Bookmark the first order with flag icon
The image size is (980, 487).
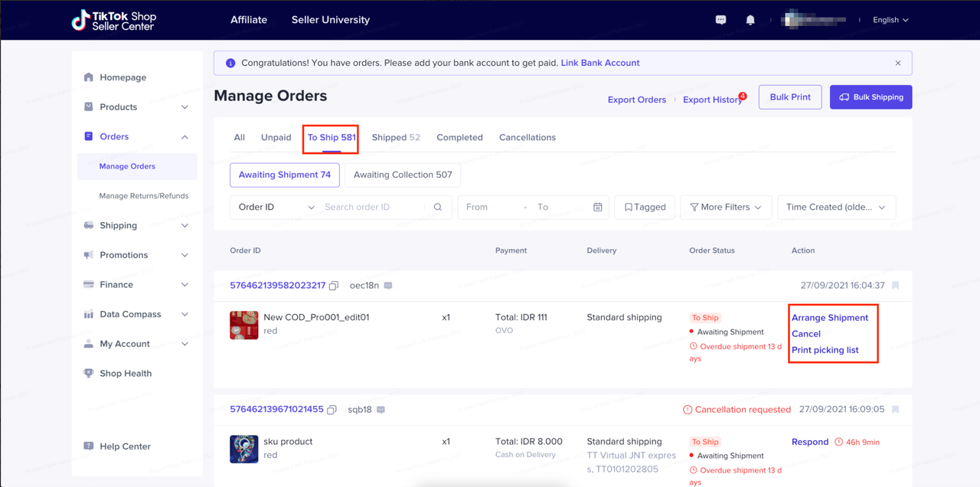[x=896, y=286]
